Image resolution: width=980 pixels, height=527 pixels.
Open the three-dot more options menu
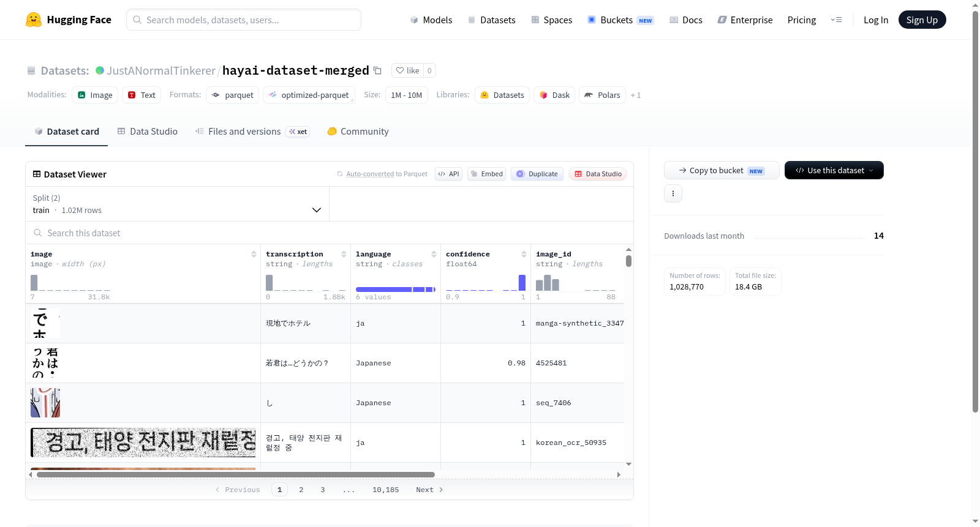click(x=673, y=193)
